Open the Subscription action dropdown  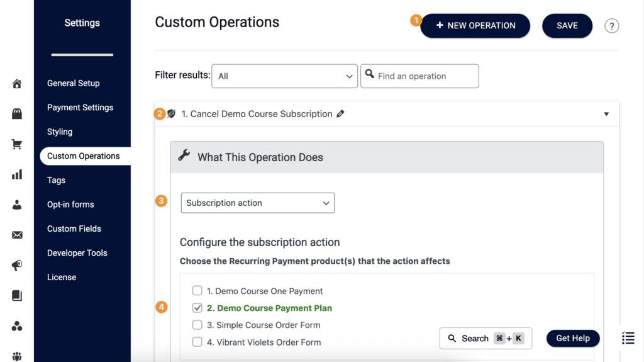pyautogui.click(x=257, y=203)
